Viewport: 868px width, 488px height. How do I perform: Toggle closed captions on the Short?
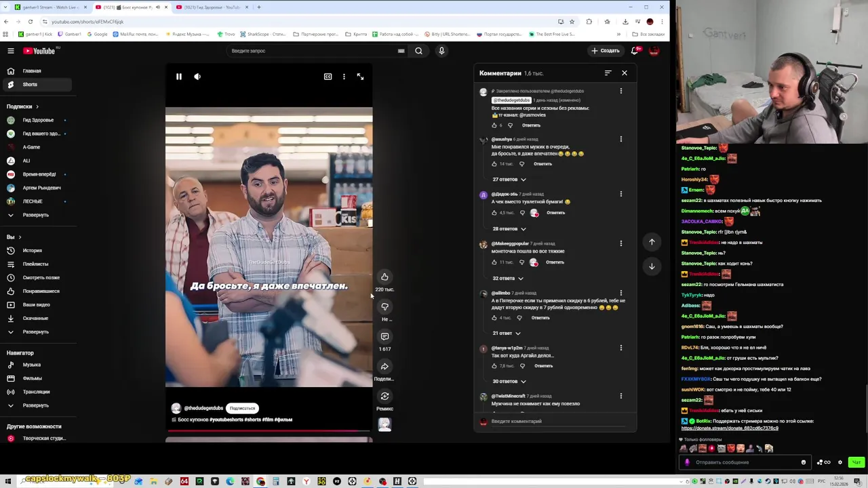click(328, 77)
